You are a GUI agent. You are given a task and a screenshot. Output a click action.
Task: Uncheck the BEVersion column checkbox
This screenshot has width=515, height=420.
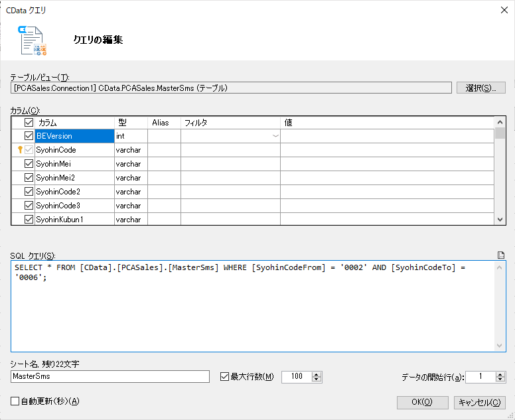point(29,135)
